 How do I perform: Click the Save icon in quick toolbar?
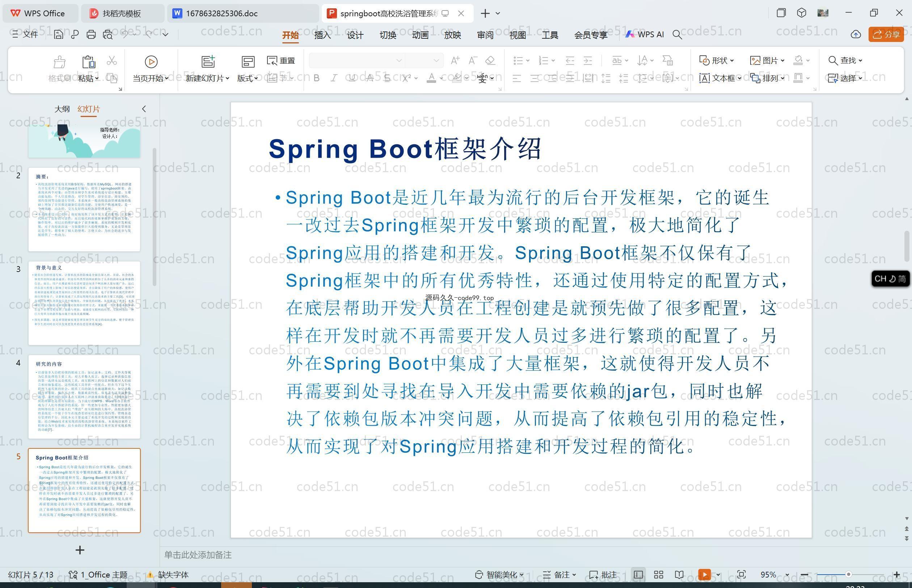59,35
